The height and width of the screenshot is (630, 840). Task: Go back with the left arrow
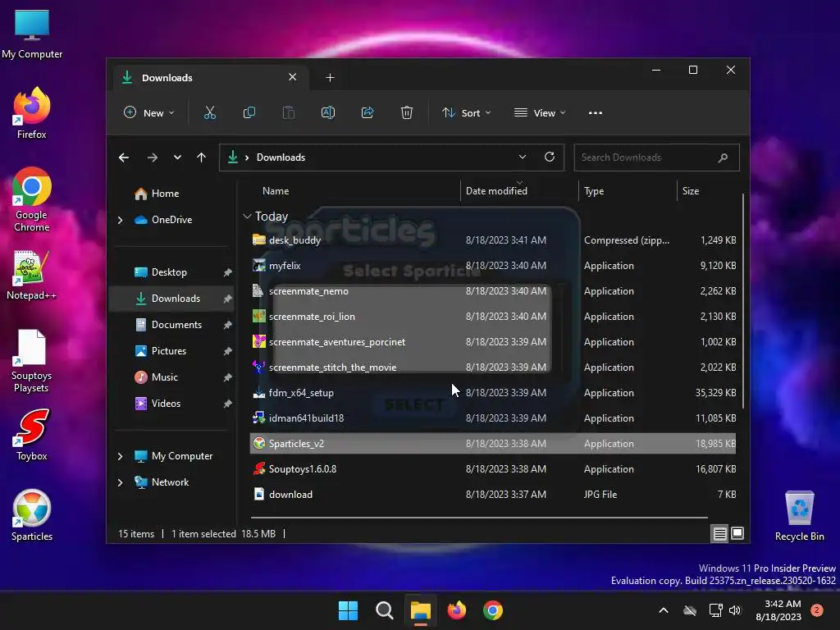click(124, 157)
